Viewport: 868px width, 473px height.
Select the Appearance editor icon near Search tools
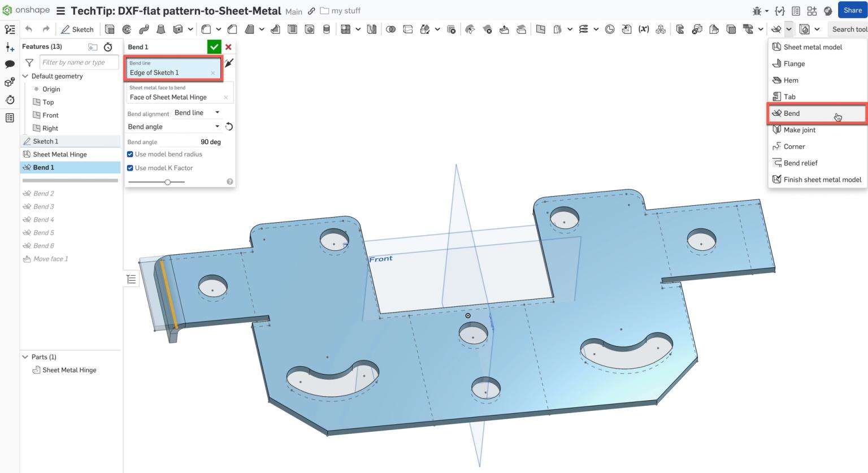pos(805,29)
